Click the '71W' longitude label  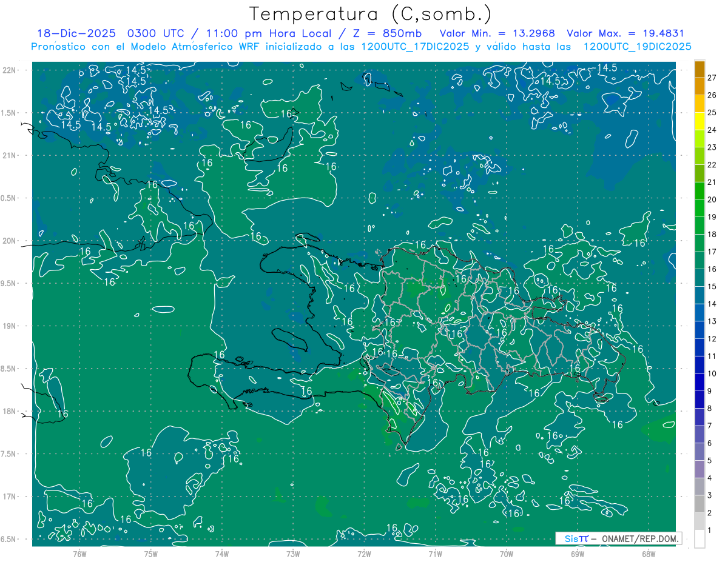[435, 554]
